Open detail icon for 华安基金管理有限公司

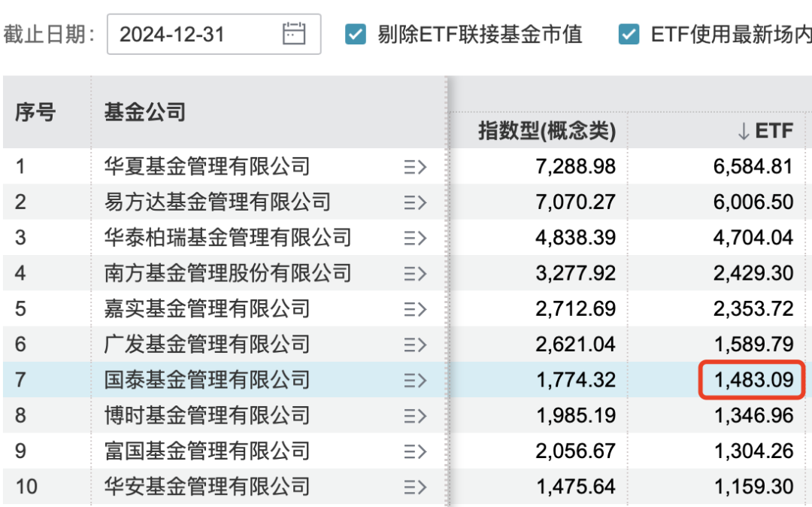(415, 487)
